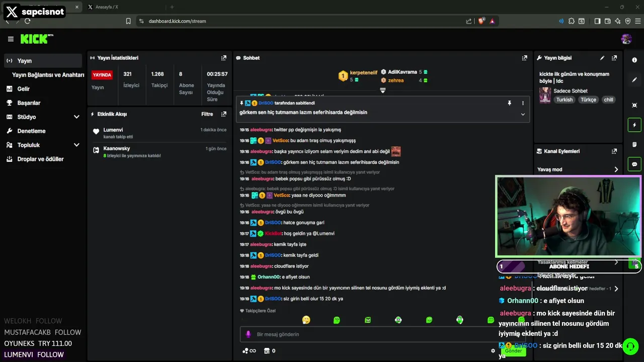Pop out the Yayın bilgisi panel
644x362 pixels.
[614, 58]
